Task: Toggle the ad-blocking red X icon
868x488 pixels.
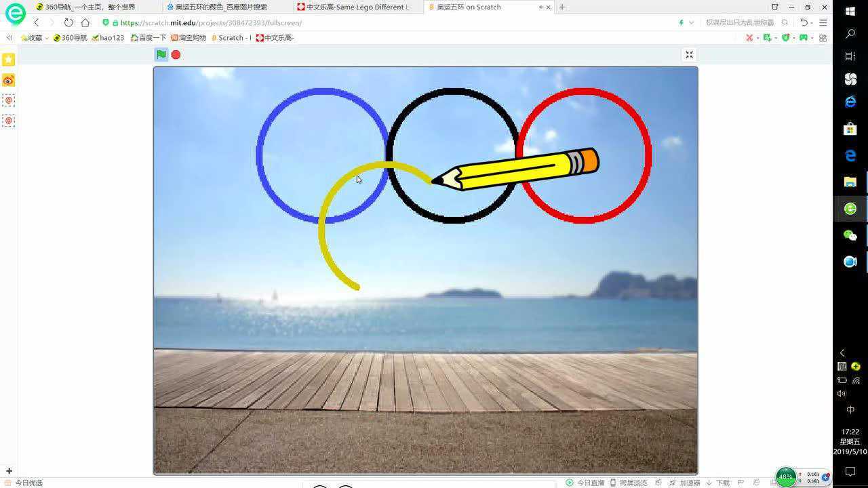Action: click(x=749, y=37)
